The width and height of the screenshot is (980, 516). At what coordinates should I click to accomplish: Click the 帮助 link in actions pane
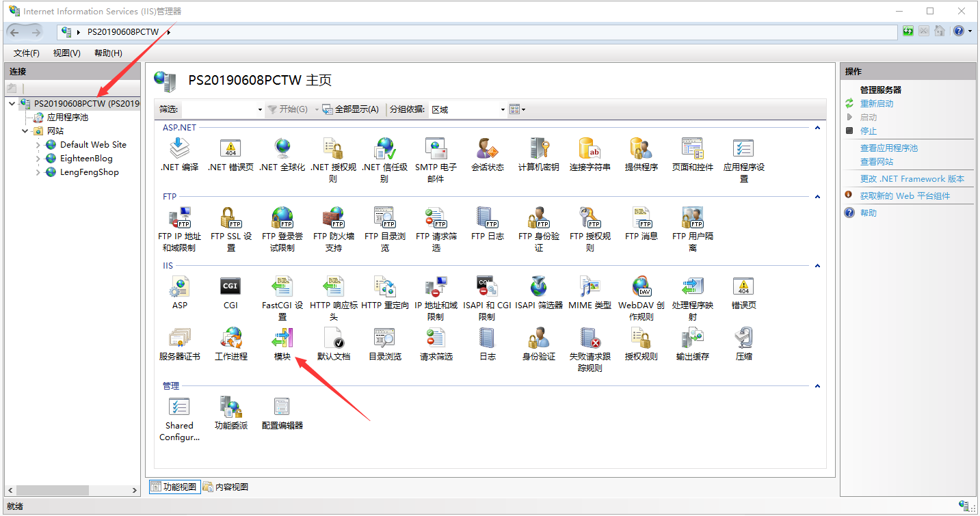(869, 213)
